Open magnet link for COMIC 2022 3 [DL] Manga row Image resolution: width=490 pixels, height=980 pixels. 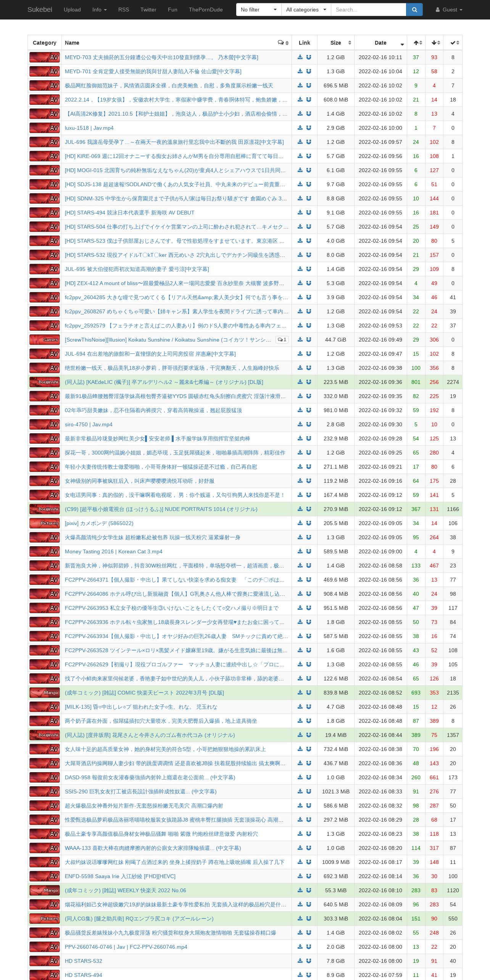(x=309, y=693)
